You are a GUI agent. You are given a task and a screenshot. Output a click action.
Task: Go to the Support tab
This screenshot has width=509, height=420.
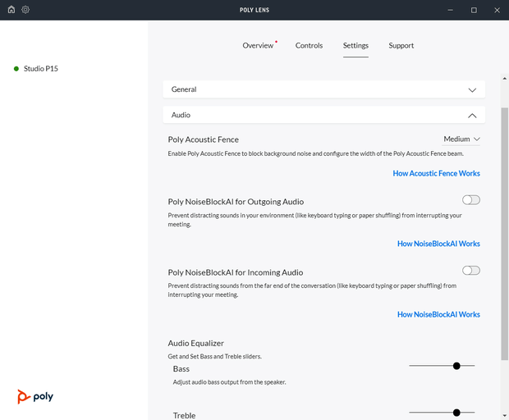pos(401,45)
